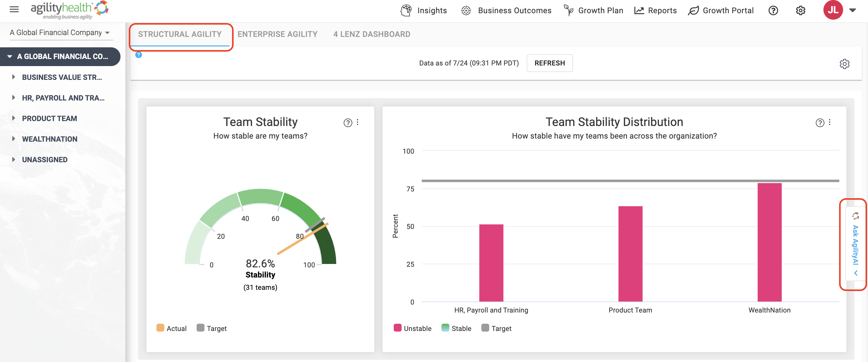Open help from the top question-mark icon
The image size is (868, 362).
click(x=773, y=10)
